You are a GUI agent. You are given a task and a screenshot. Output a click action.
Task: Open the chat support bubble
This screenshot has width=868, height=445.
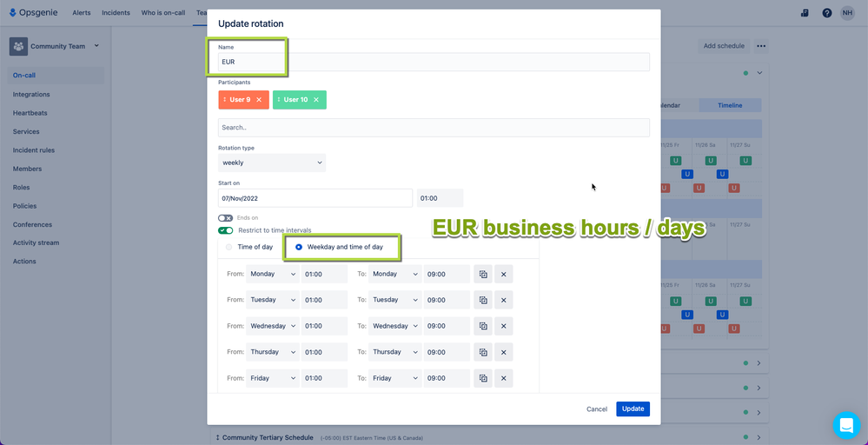[x=846, y=426]
